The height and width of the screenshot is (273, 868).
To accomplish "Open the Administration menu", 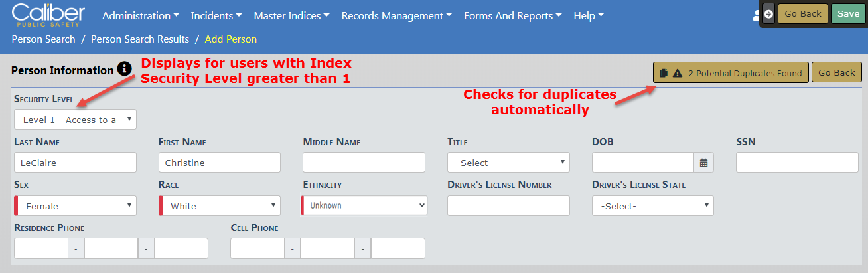I will [x=140, y=15].
